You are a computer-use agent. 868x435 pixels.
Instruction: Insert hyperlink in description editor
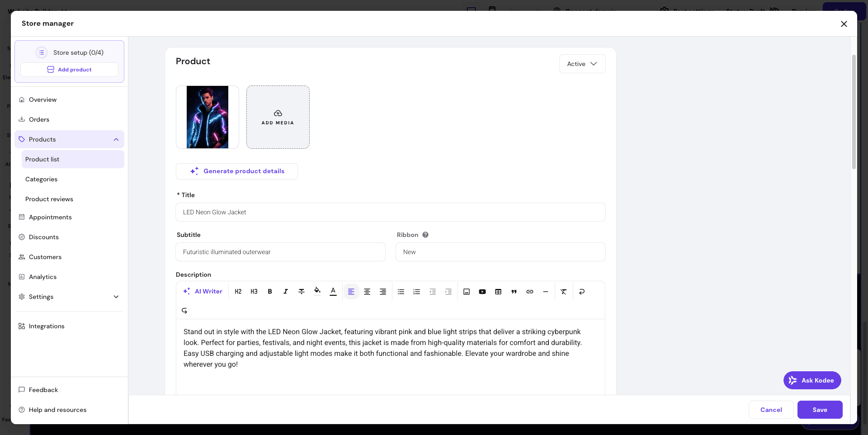pos(530,292)
